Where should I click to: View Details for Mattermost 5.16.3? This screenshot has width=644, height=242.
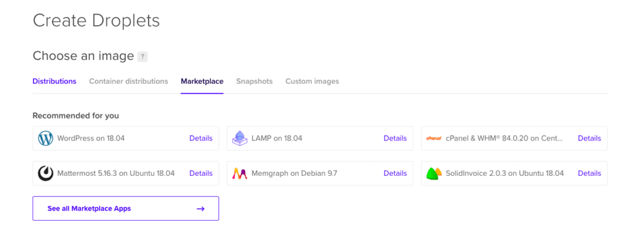201,173
